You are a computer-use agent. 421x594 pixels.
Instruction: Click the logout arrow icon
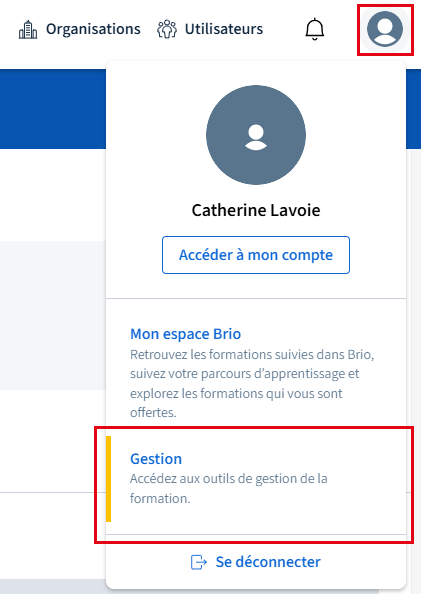(x=199, y=562)
